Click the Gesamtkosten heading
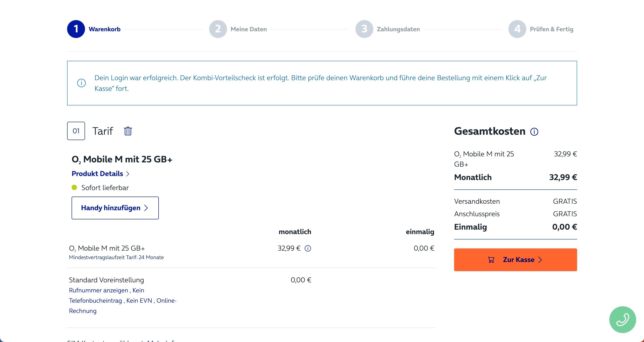The image size is (644, 342). tap(490, 131)
